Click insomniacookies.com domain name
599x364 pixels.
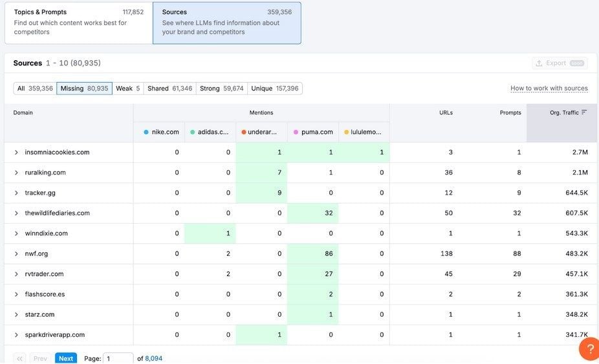58,152
